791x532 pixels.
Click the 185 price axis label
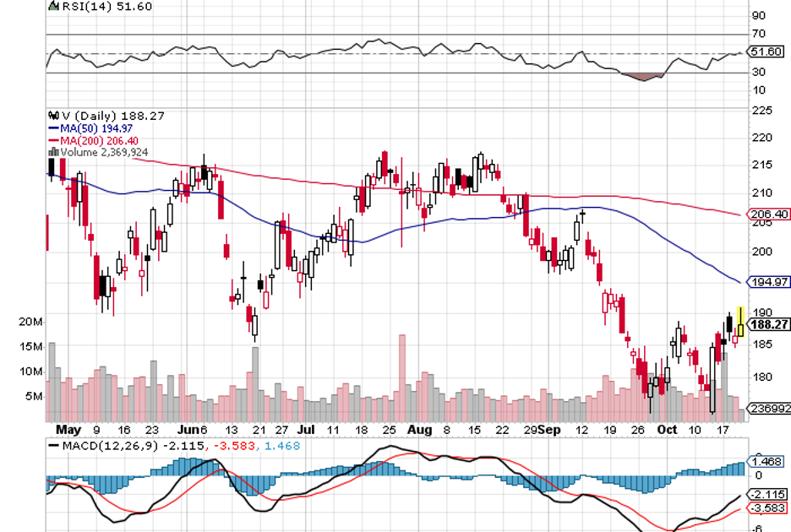point(761,345)
